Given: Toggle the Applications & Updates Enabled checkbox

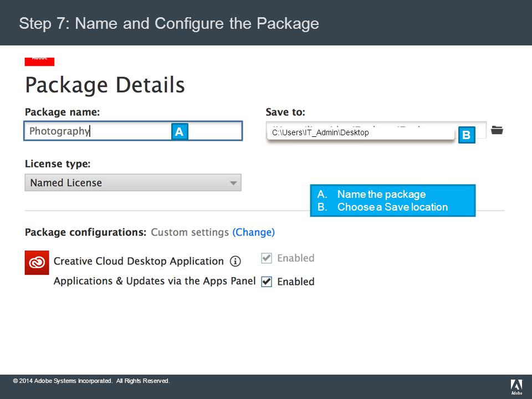Looking at the screenshot, I should pos(267,282).
